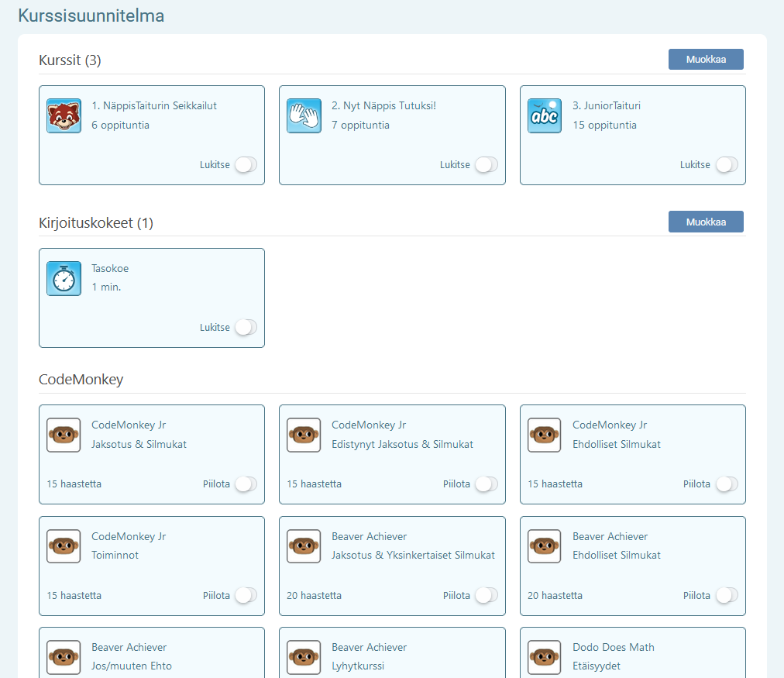Click monkey icon for CodeMonkey Jr Toiminnot

point(64,546)
